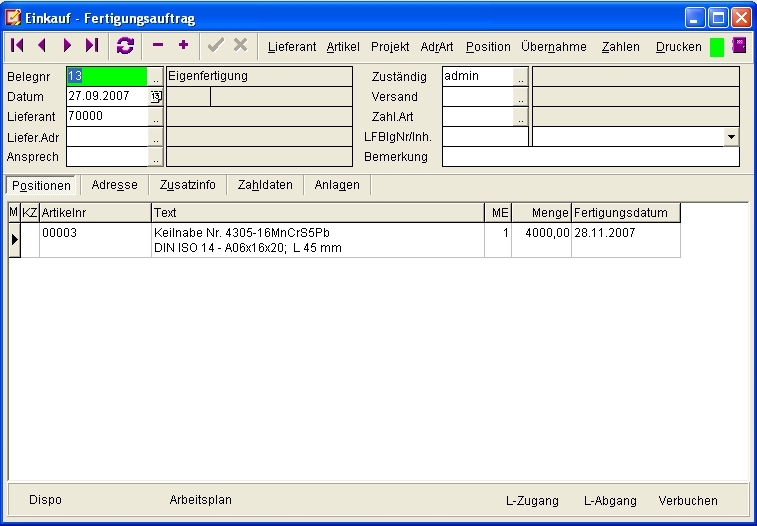
Task: Open lookup button next to Zuständig field
Action: (520, 77)
